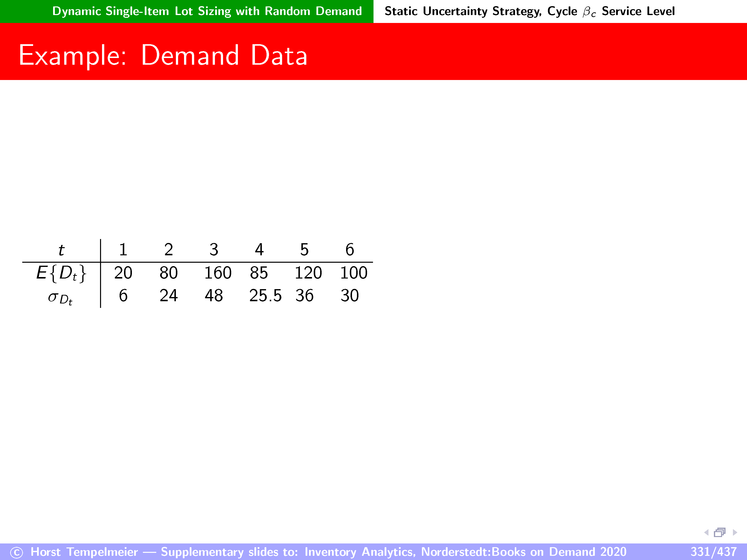The width and height of the screenshot is (747, 560).
Task: Click the stacked frames navigation icon
Action: pyautogui.click(x=720, y=532)
